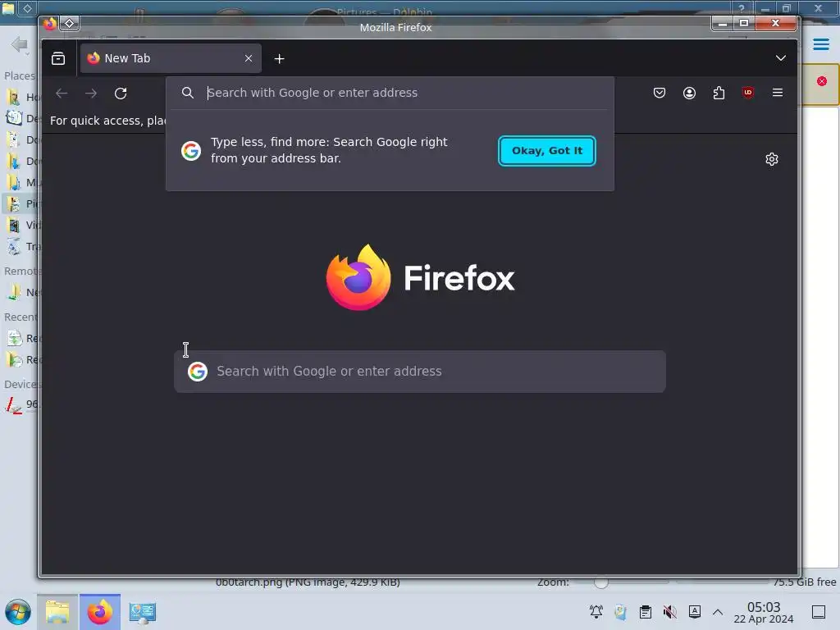
Task: Open Save to Pocket icon
Action: point(660,93)
